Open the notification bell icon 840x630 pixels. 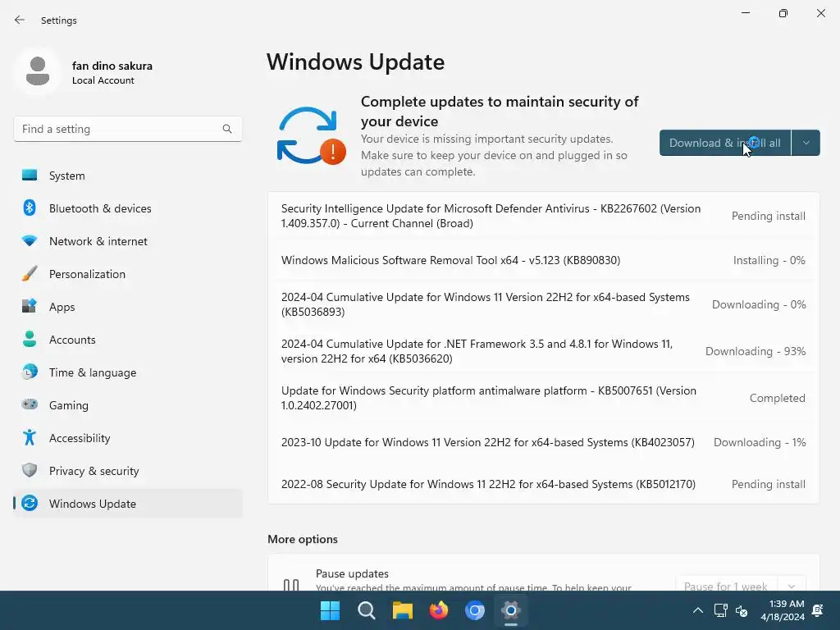point(818,610)
